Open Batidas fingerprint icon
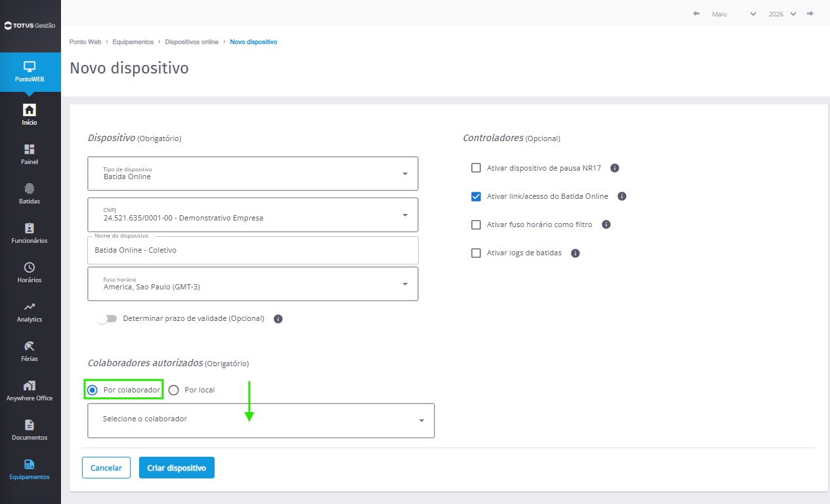The height and width of the screenshot is (504, 830). click(30, 188)
